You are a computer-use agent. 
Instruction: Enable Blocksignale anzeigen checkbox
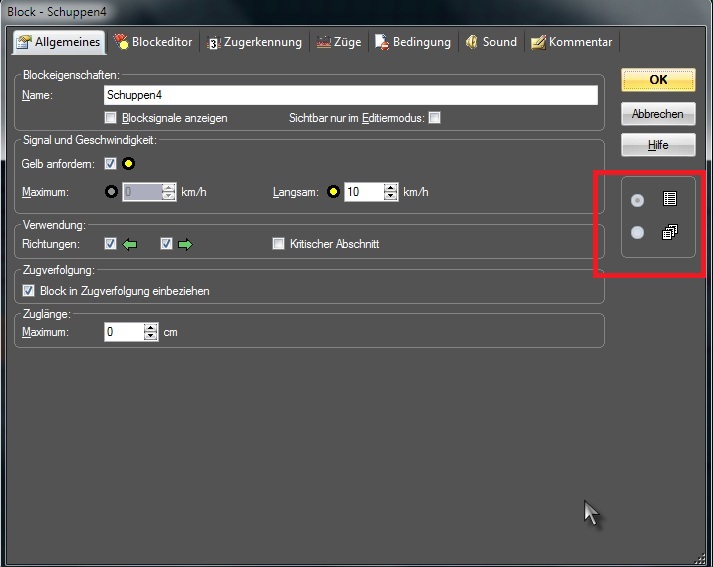click(111, 118)
